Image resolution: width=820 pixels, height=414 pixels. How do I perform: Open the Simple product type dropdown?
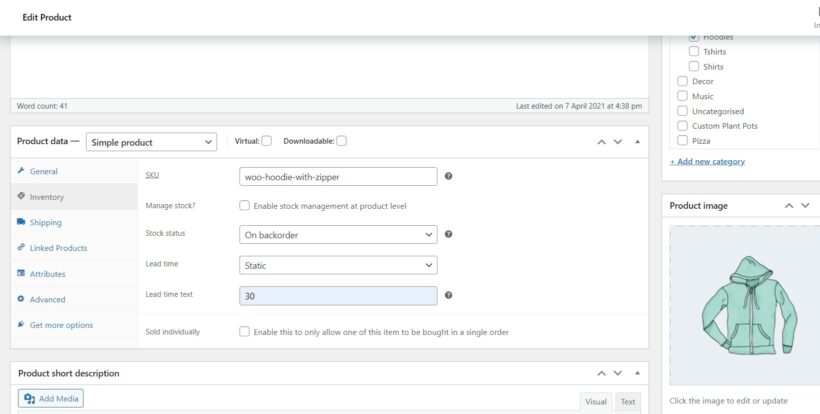coord(151,142)
